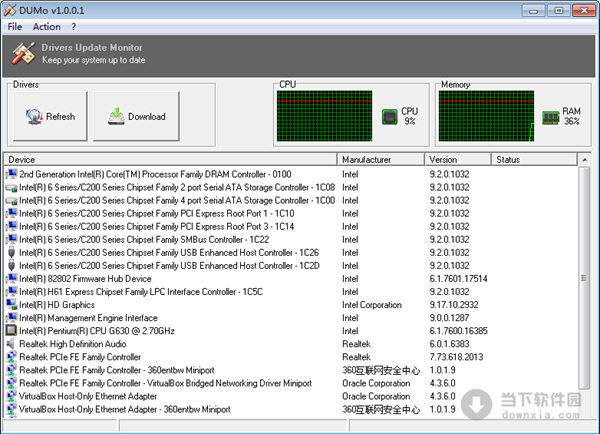Click the Intel(R) HD Graphics icon
Screen dimensions: 600x434
click(12, 305)
